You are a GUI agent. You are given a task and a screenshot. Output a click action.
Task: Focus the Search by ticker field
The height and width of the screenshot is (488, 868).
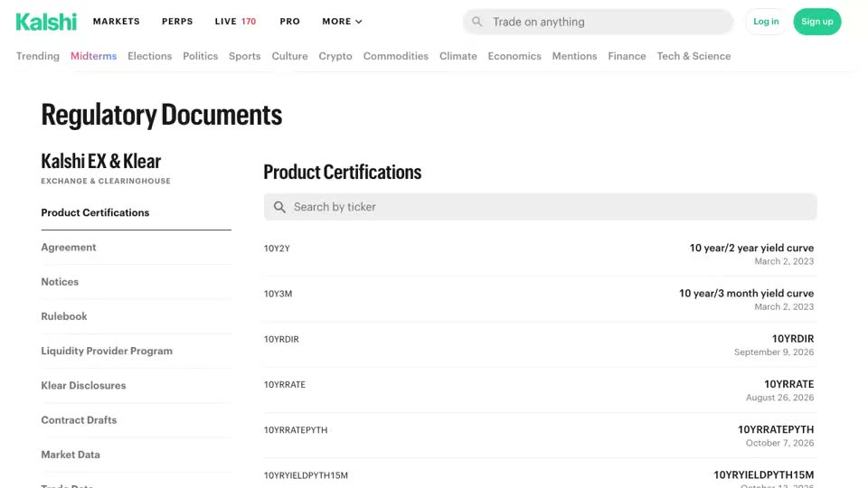[x=541, y=207]
